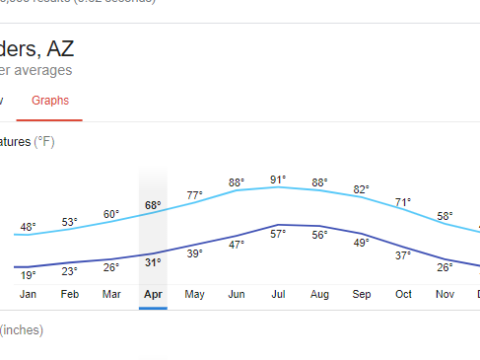Click the 91° July high temperature point
Screen dimensions: 480x360
coord(278,180)
